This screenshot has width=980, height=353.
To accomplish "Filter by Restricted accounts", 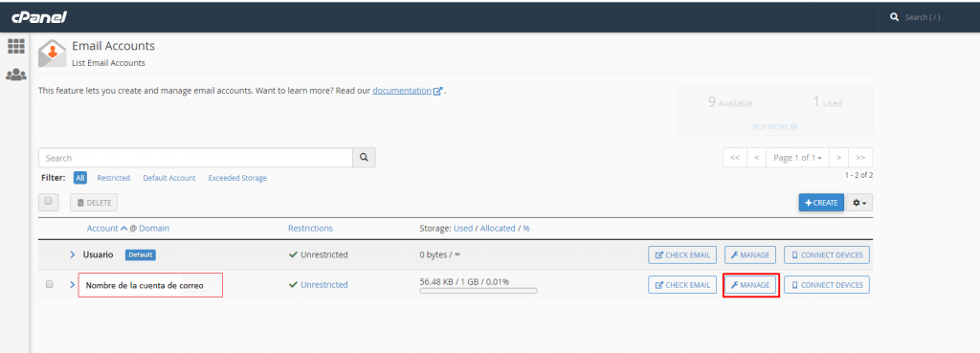I will [x=114, y=178].
